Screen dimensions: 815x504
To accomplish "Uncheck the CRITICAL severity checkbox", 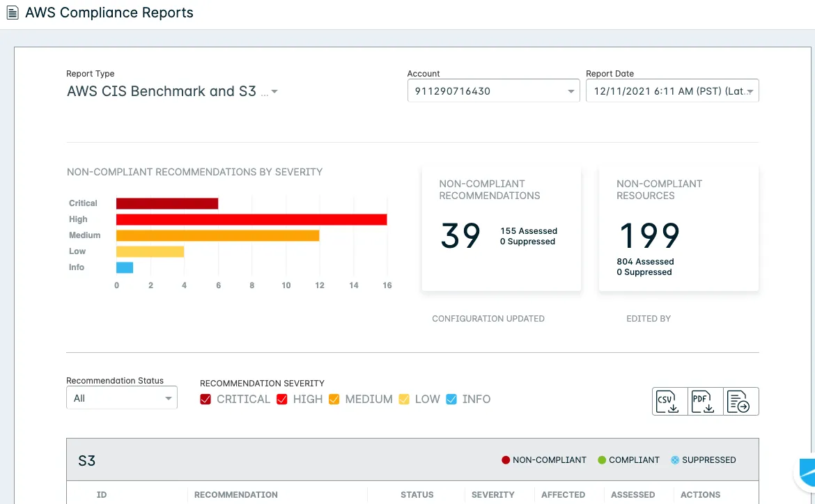I will point(205,399).
